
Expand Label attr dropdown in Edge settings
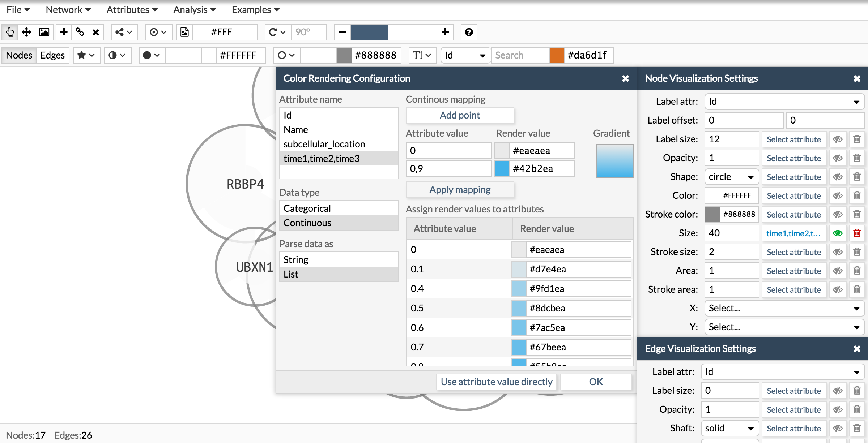coord(783,371)
